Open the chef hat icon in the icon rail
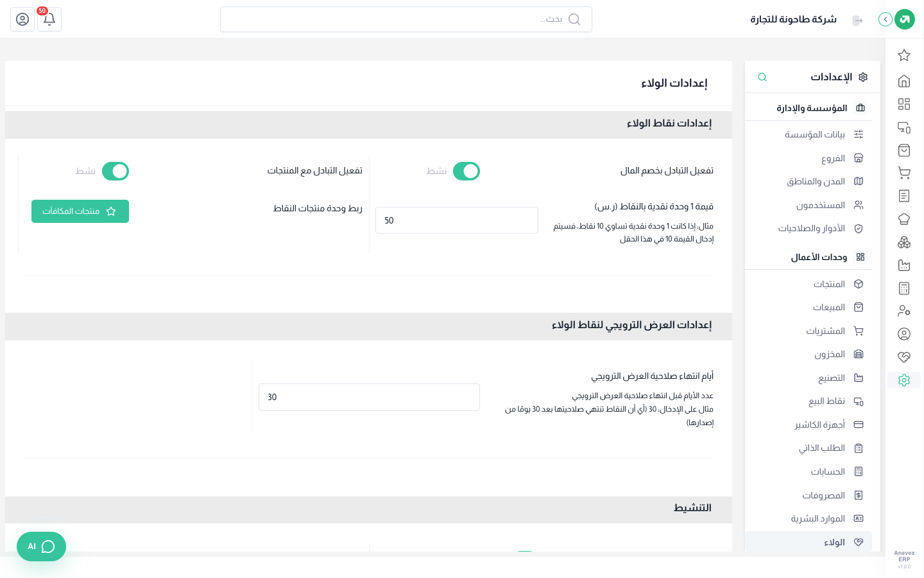The width and height of the screenshot is (924, 578). 904,219
